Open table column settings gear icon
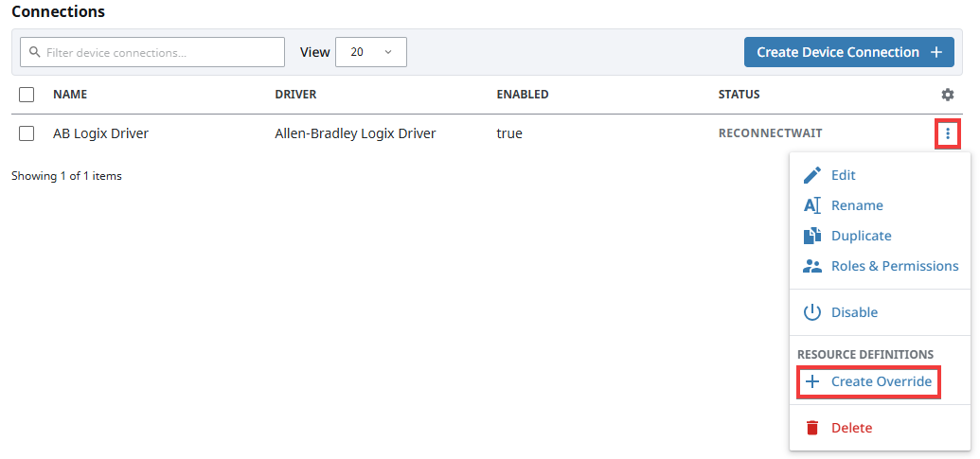Image resolution: width=980 pixels, height=459 pixels. [947, 95]
